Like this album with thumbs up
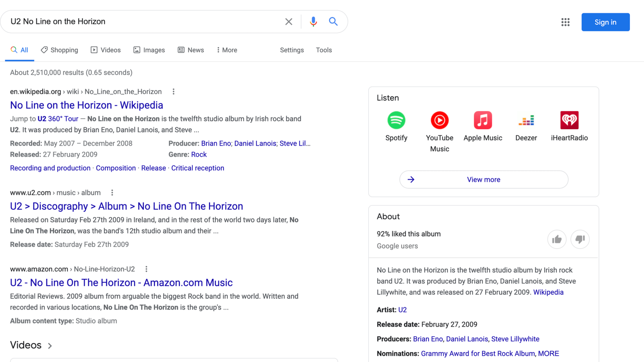The width and height of the screenshot is (644, 362). pos(557,240)
